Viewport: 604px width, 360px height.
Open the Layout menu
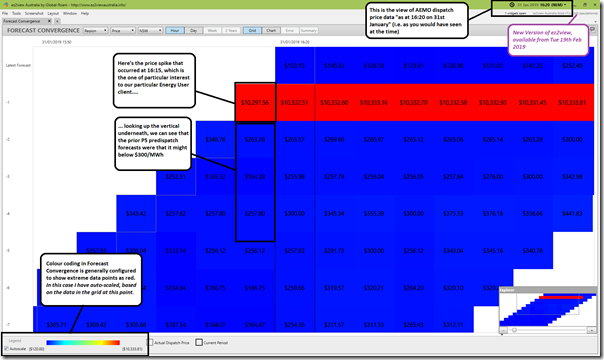[x=53, y=13]
